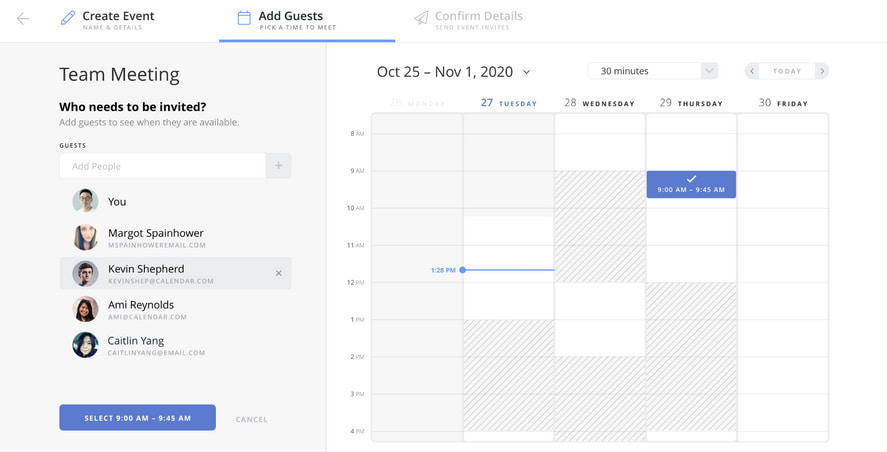Viewport: 887px width, 452px height.
Task: Click the checkmark on selected 9:00 AM slot
Action: coord(691,179)
